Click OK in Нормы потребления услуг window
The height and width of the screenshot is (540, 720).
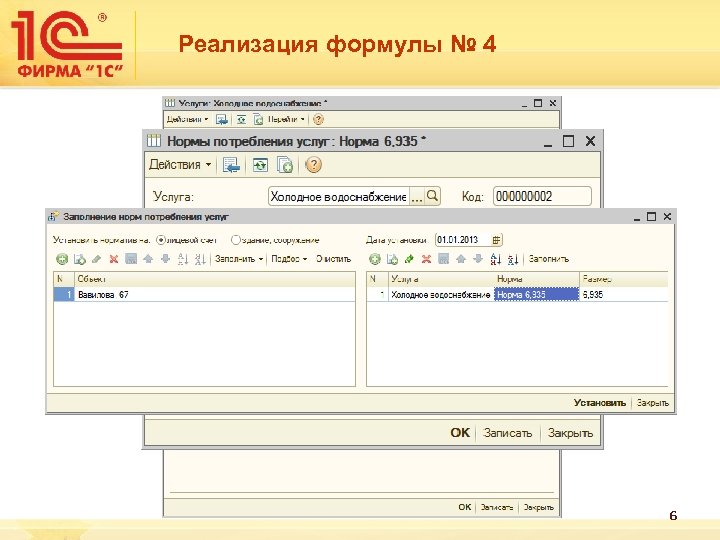point(460,433)
